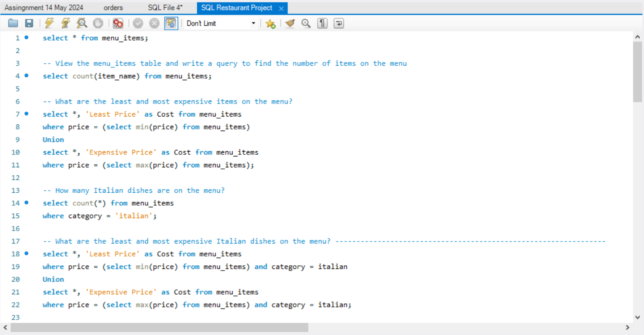
Task: Switch to the SQL File 4* tab
Action: pyautogui.click(x=165, y=8)
